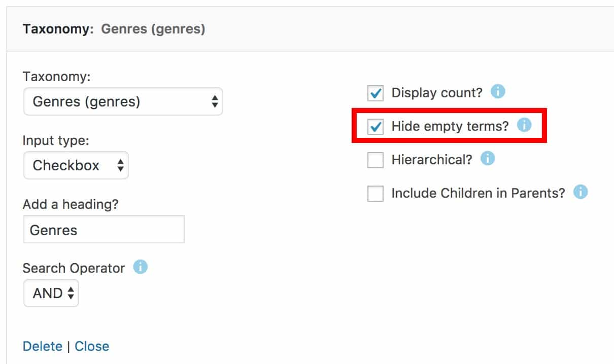Image resolution: width=614 pixels, height=364 pixels.
Task: Open the Search Operator dropdown set to AND
Action: pos(51,293)
